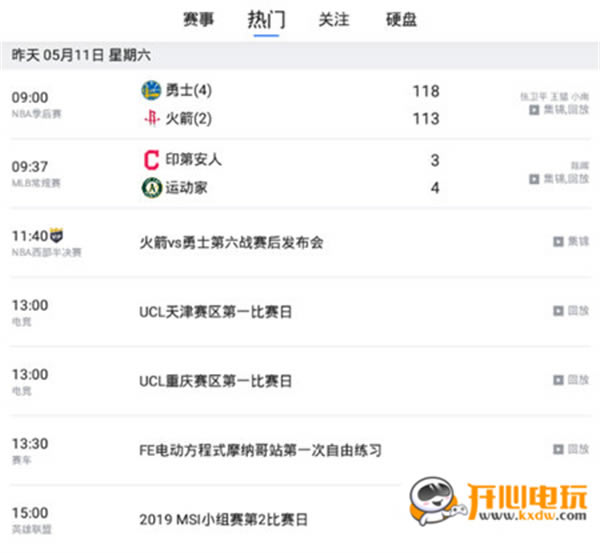The image size is (600, 553).
Task: Play the UCL天津赛区 replay icon
Action: (x=558, y=311)
